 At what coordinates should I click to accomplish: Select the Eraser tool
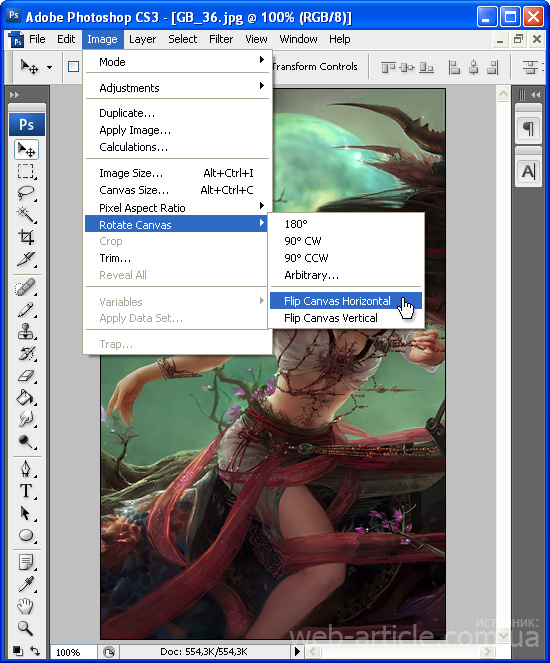click(x=26, y=375)
